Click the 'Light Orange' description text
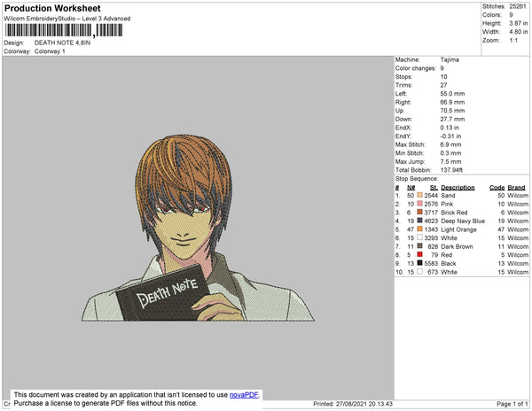The width and height of the screenshot is (532, 411). (458, 229)
